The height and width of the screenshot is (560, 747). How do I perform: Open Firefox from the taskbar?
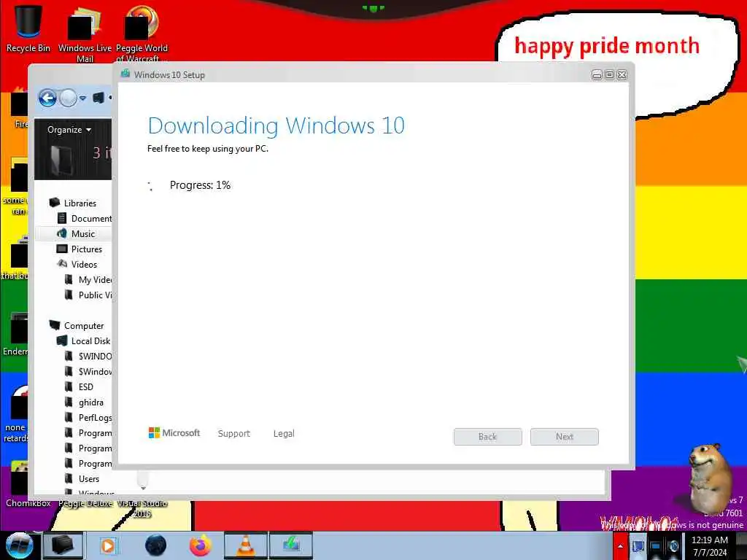[201, 545]
